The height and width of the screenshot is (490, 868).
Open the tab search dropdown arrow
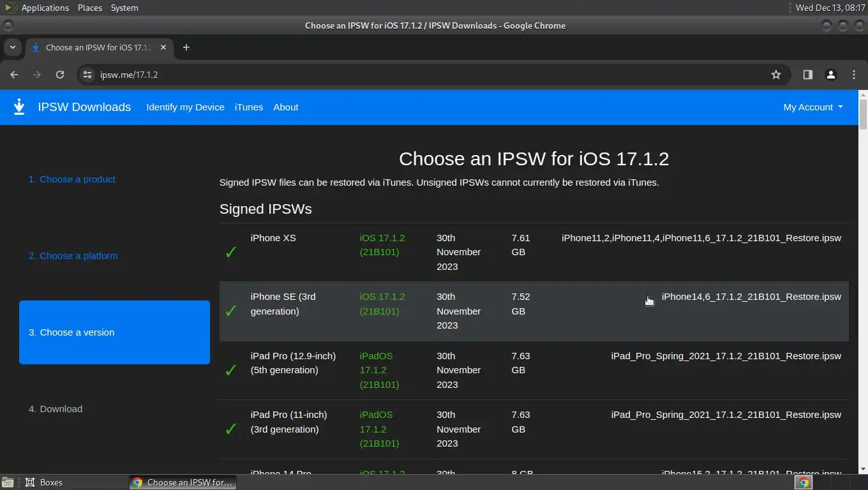pos(12,47)
